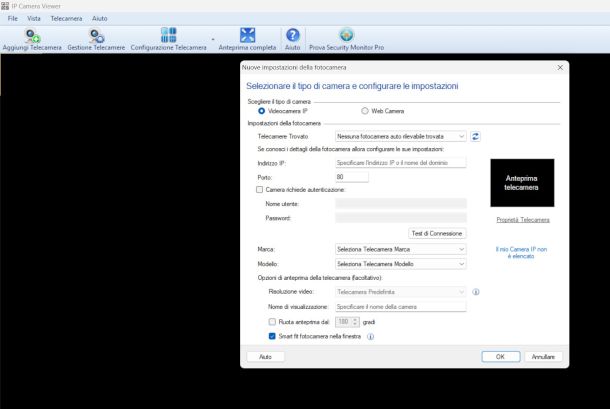Open Gestione Telecamere from toolbar
The width and height of the screenshot is (610, 409).
click(x=96, y=36)
